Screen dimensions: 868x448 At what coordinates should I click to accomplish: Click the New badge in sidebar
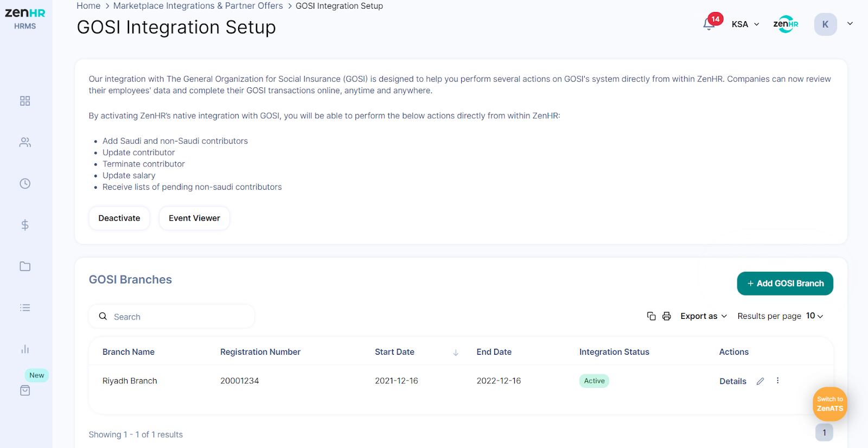37,375
